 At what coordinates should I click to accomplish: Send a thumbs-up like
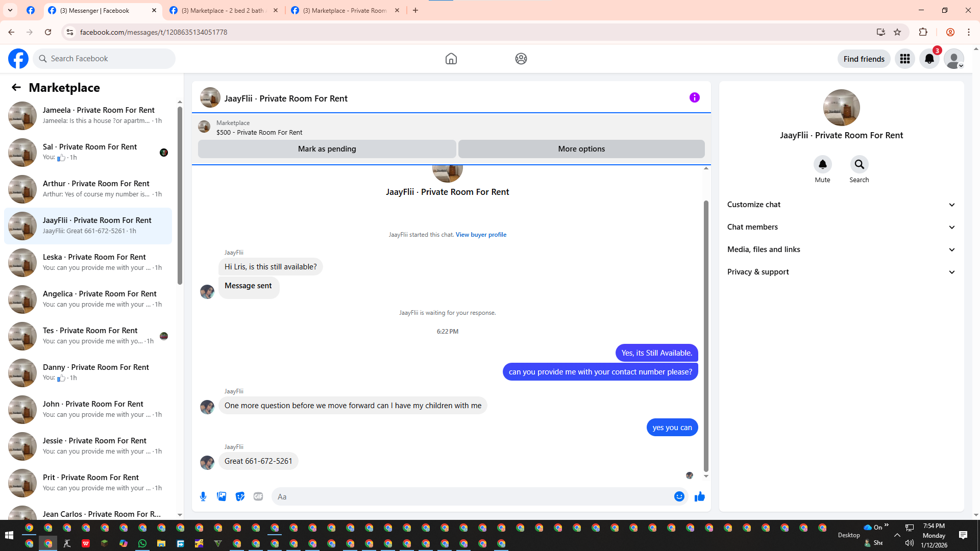(699, 496)
